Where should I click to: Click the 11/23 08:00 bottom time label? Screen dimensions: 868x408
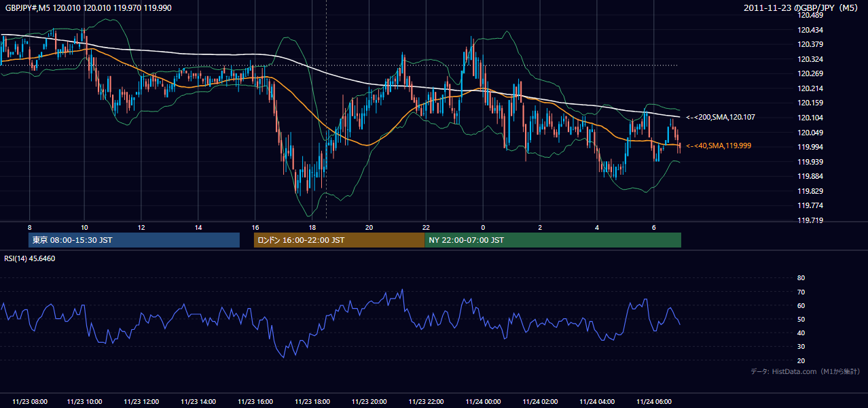pos(30,401)
